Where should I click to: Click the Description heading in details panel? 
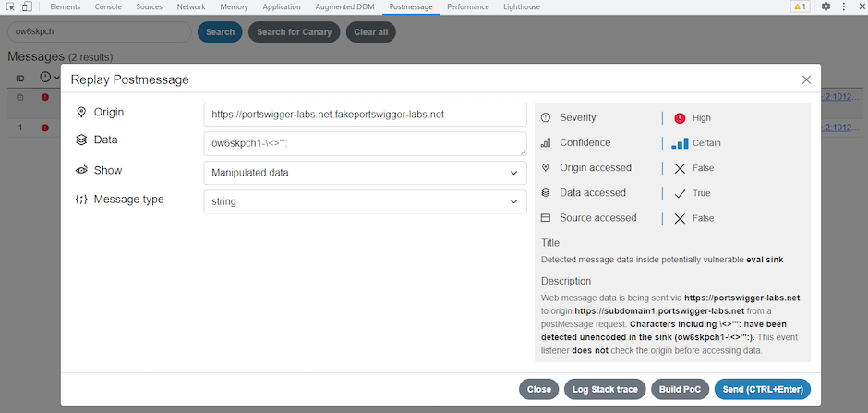click(566, 281)
